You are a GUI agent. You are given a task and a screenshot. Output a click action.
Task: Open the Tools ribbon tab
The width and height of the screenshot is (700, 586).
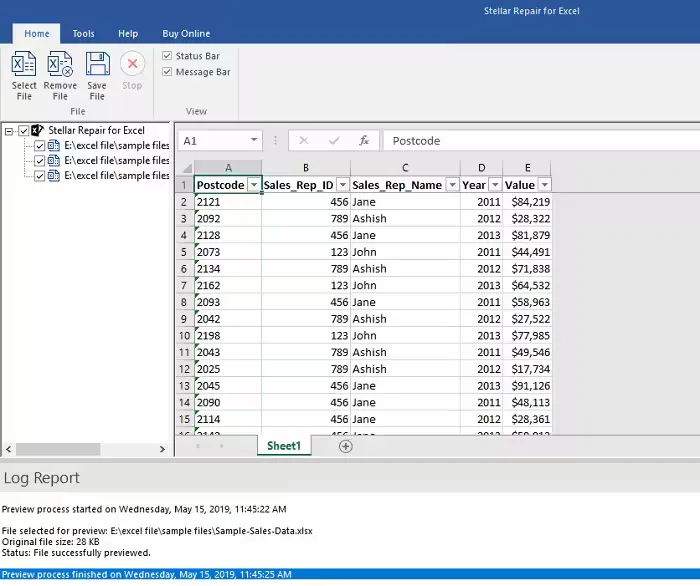coord(83,33)
